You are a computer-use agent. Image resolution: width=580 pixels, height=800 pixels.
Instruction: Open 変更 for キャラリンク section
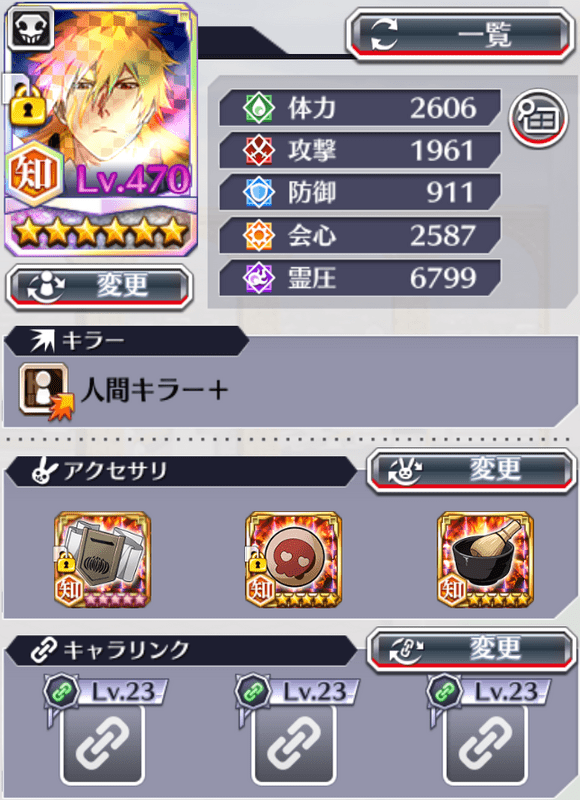pos(471,649)
